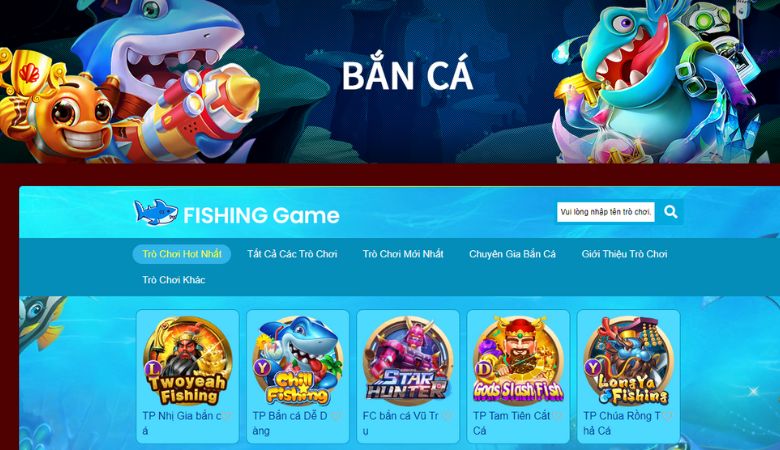Screen dimensions: 780x450
Task: Go to Chuyên Gia Bắn Cá tab
Action: pos(512,254)
